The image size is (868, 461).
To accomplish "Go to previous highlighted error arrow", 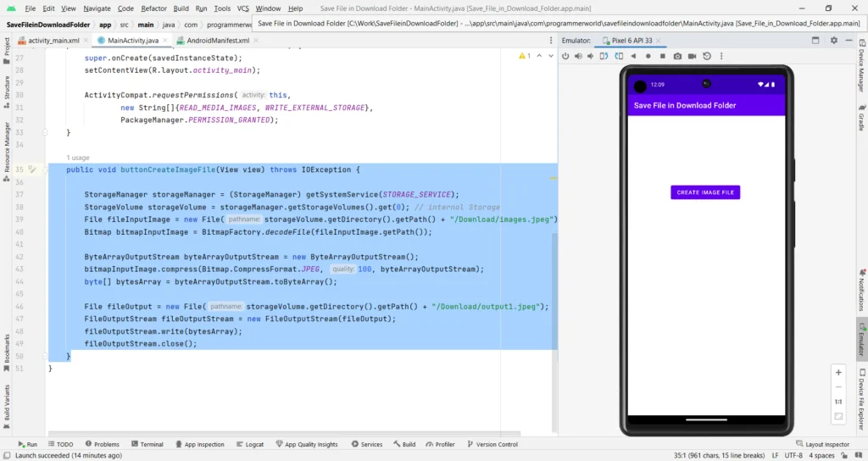I will (x=539, y=56).
